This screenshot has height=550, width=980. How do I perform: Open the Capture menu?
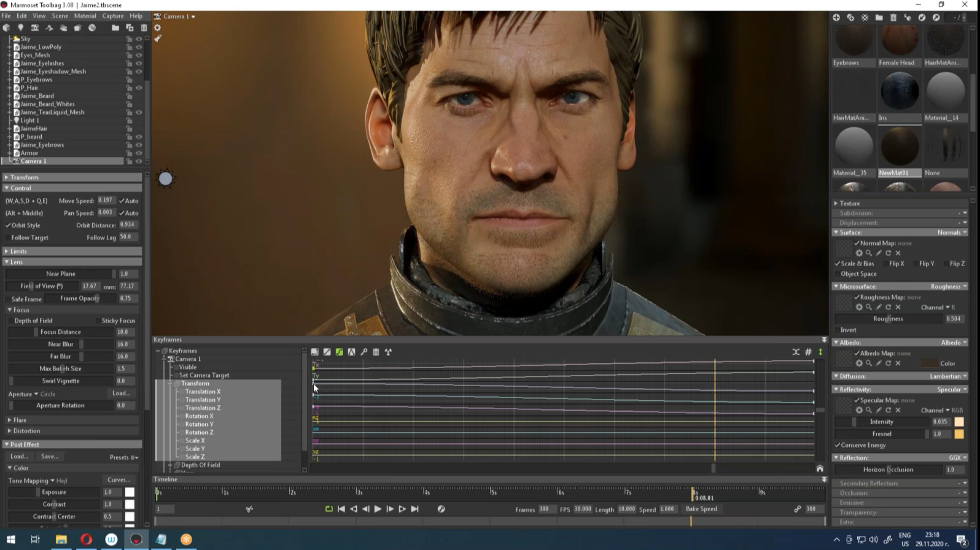click(112, 16)
